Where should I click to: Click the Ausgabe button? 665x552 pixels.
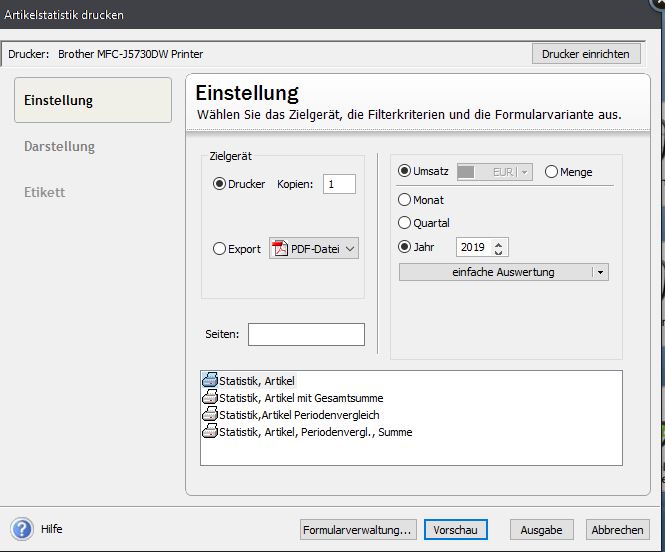[x=542, y=530]
